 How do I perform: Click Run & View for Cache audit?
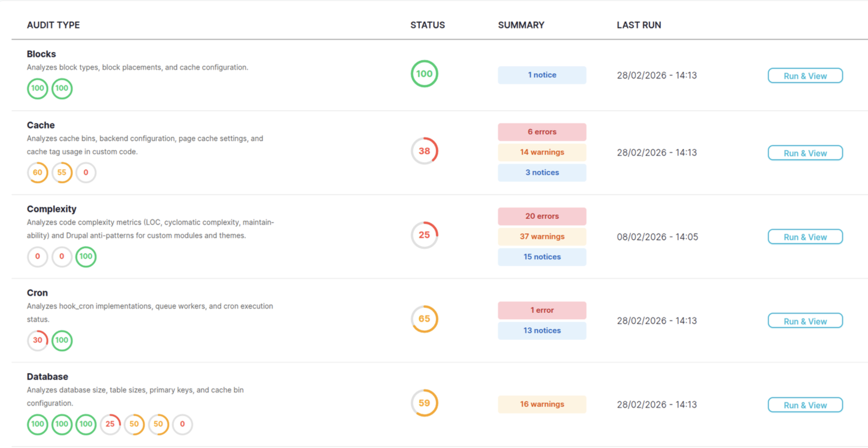(805, 153)
